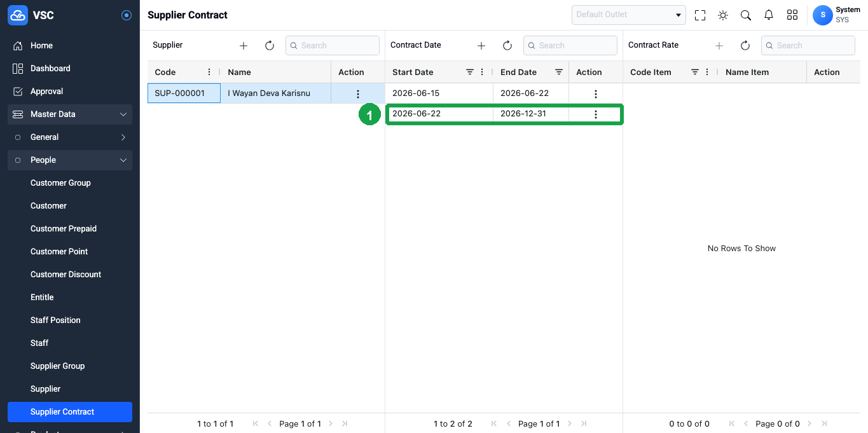Open Code column menu dots
868x433 pixels.
click(x=209, y=72)
